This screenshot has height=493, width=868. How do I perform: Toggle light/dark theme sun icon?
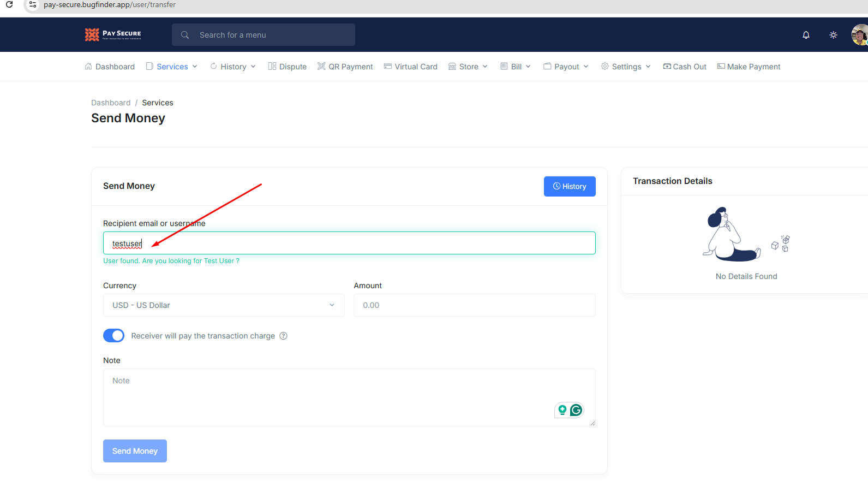click(833, 35)
